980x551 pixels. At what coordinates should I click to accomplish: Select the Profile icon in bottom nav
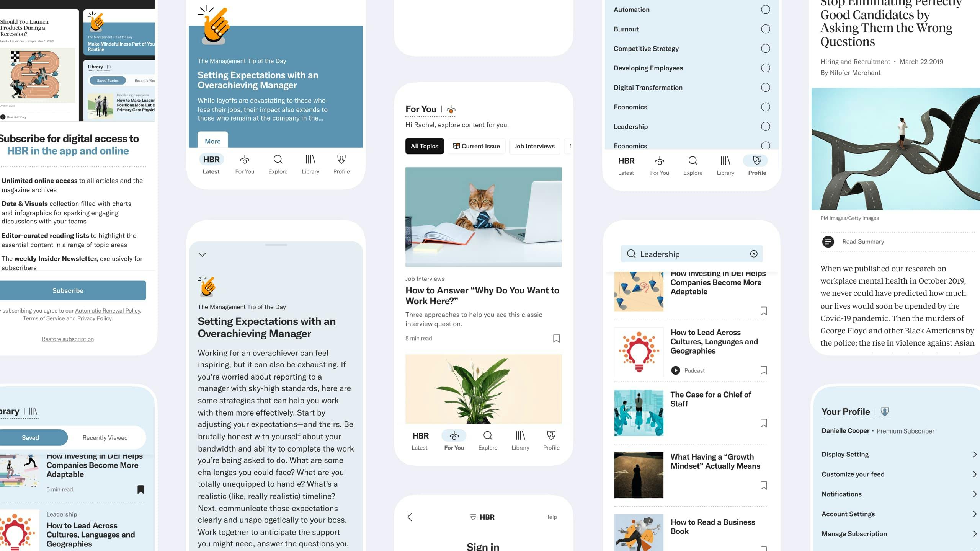[x=551, y=436]
